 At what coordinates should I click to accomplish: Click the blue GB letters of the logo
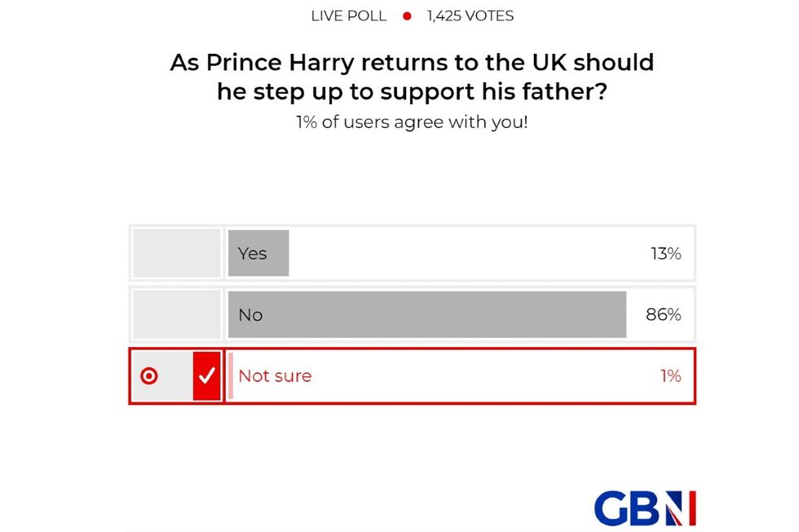pyautogui.click(x=630, y=506)
